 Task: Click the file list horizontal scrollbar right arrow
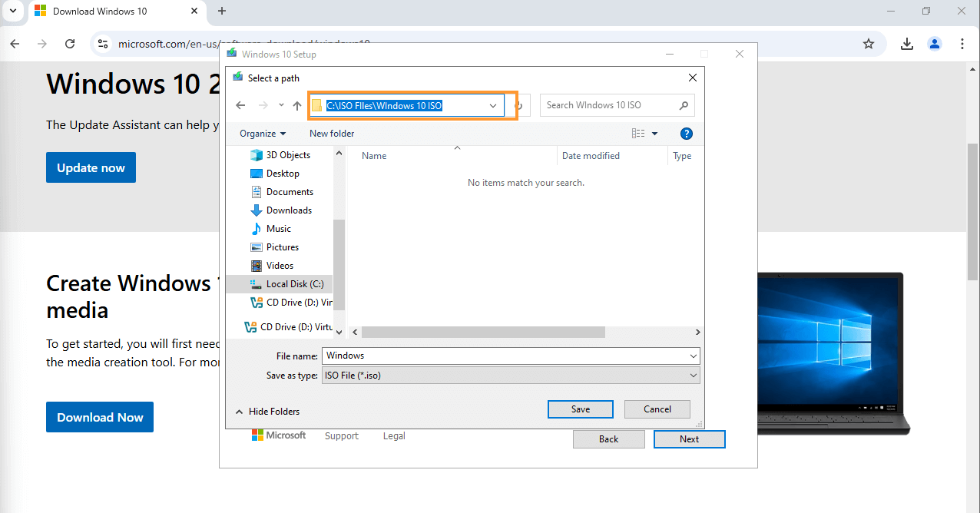[x=697, y=333]
